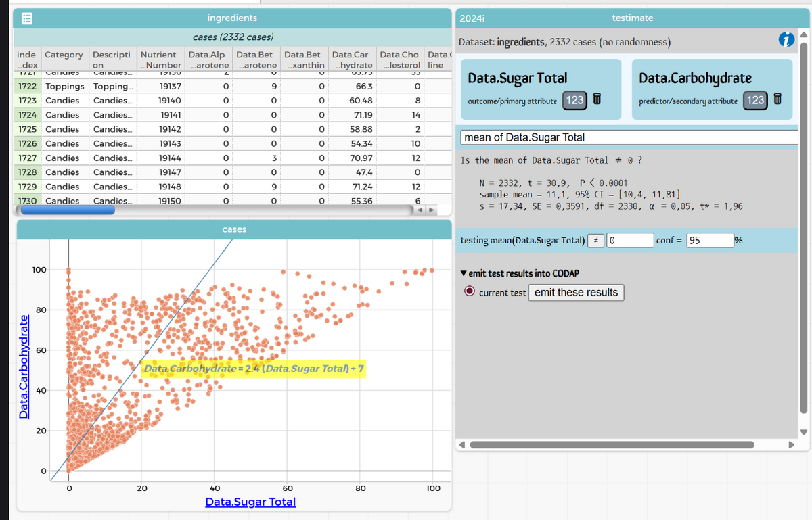Collapse 'emit test results into CODAP' section

[463, 274]
